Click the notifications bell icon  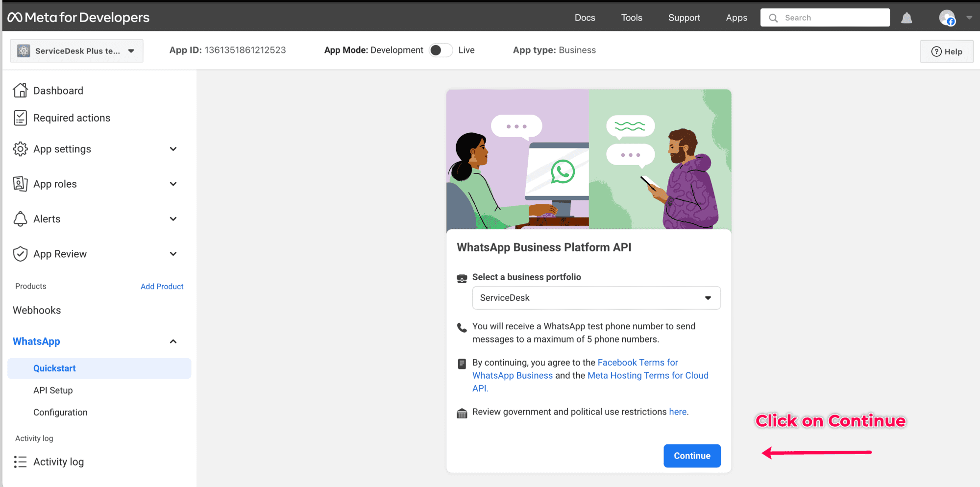point(906,18)
